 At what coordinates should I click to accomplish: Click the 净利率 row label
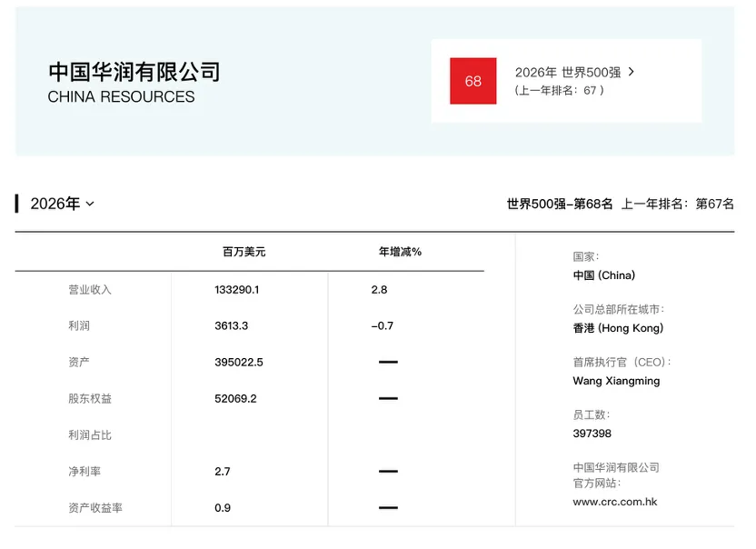pos(85,472)
